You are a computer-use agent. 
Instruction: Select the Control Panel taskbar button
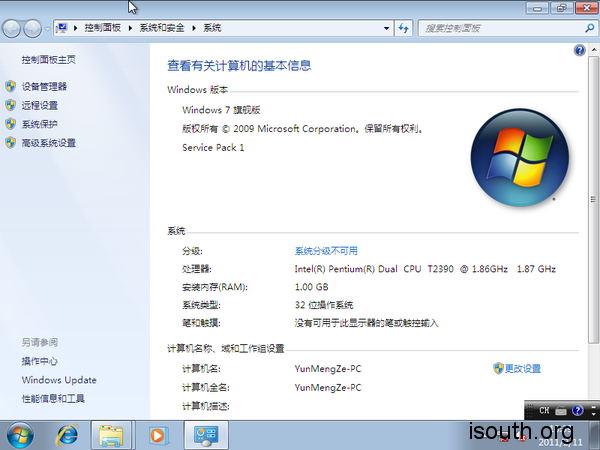coord(207,435)
